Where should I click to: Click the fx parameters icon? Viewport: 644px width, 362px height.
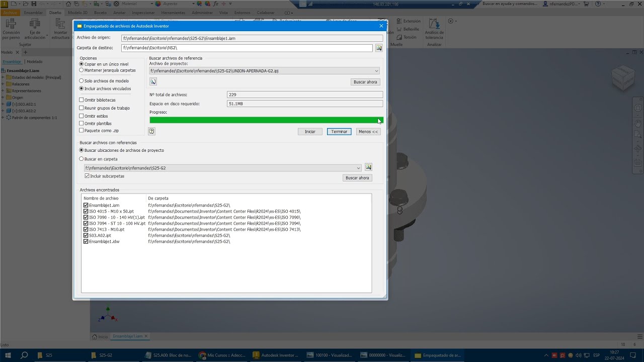[216, 4]
